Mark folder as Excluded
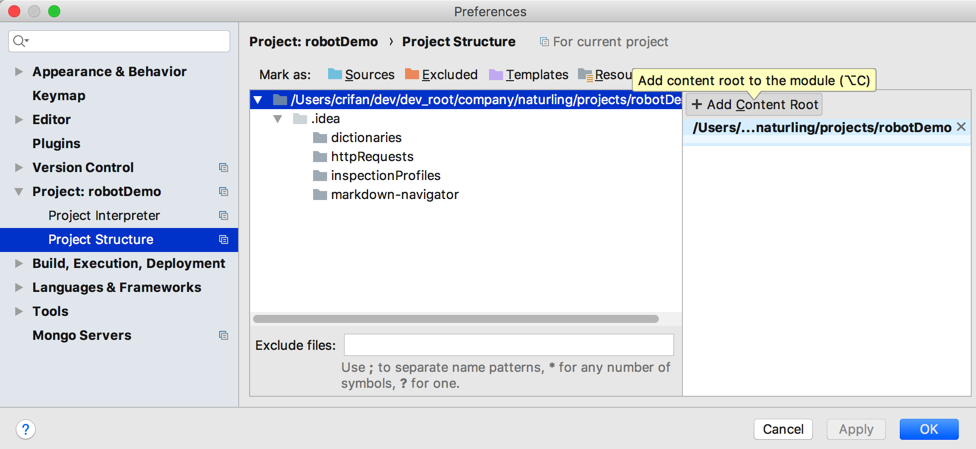The height and width of the screenshot is (449, 976). 441,75
